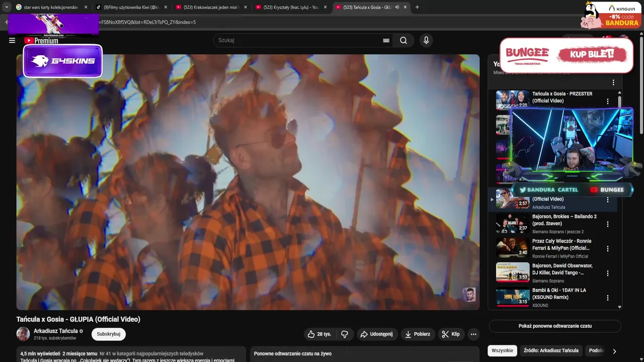Close the Krakowiaczek jeden miał tab

[x=246, y=7]
